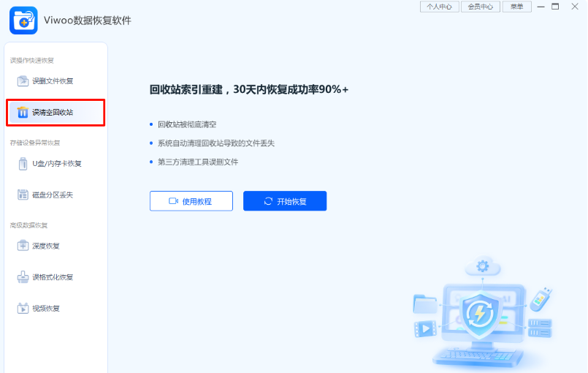Click the 误操作快速恢复 section label
588x373 pixels.
32,61
